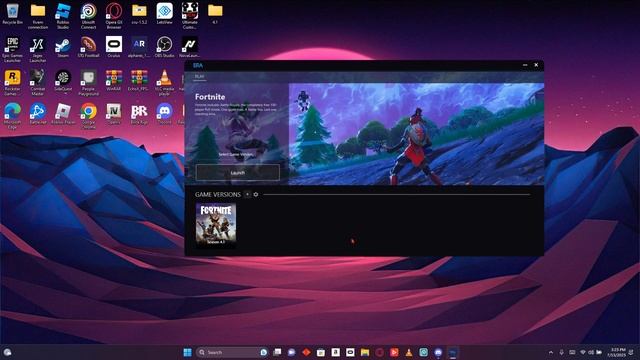Add a new game version with plus icon

pyautogui.click(x=247, y=195)
